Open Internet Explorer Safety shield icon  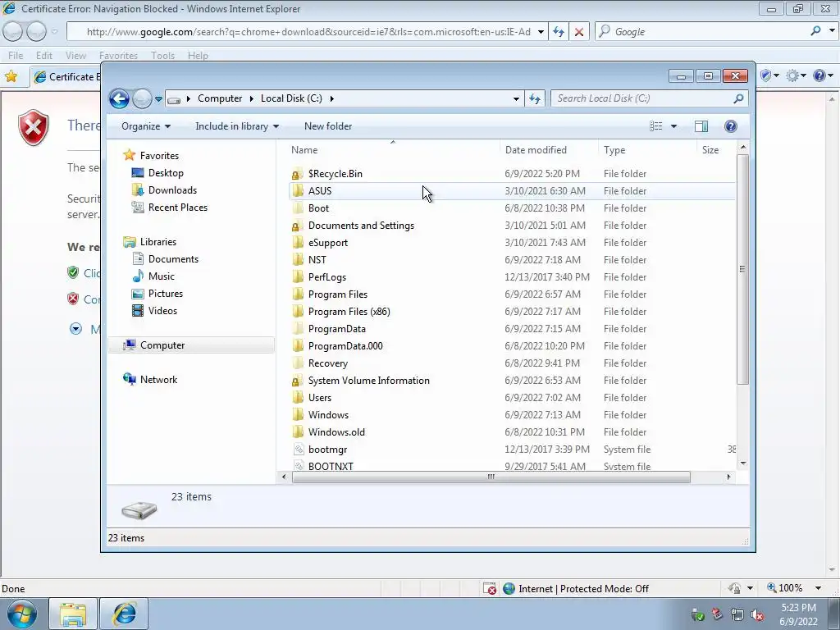point(765,76)
